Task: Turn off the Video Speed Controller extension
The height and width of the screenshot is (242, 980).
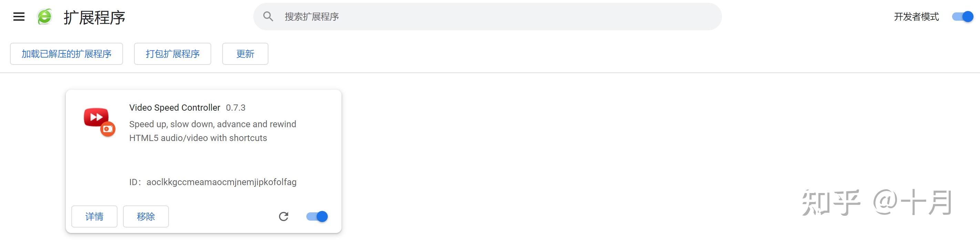Action: pos(317,216)
